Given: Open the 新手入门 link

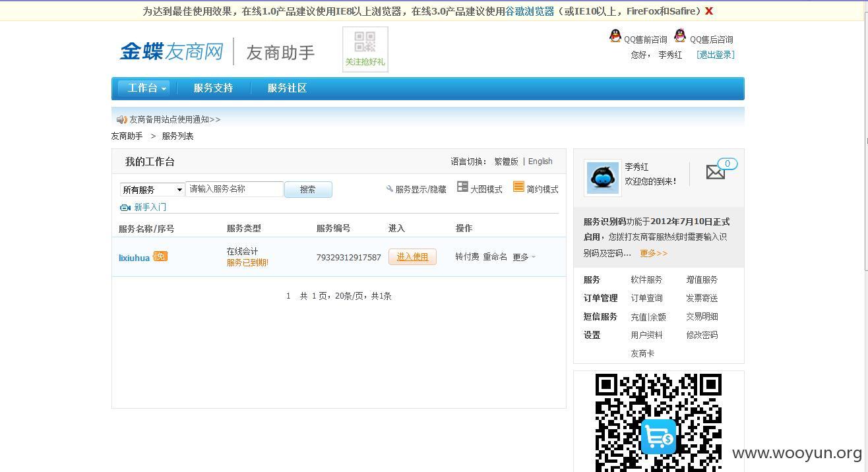Looking at the screenshot, I should point(150,207).
